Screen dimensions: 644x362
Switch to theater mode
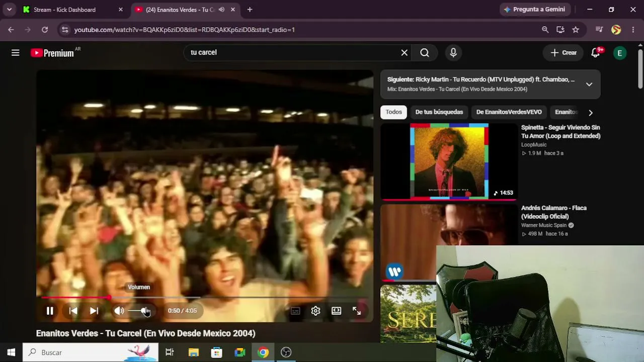tap(336, 311)
